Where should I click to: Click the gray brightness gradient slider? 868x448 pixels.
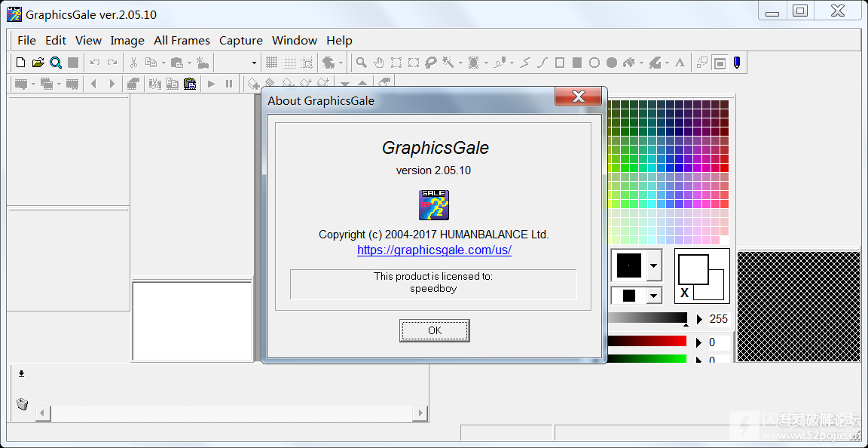click(x=647, y=318)
